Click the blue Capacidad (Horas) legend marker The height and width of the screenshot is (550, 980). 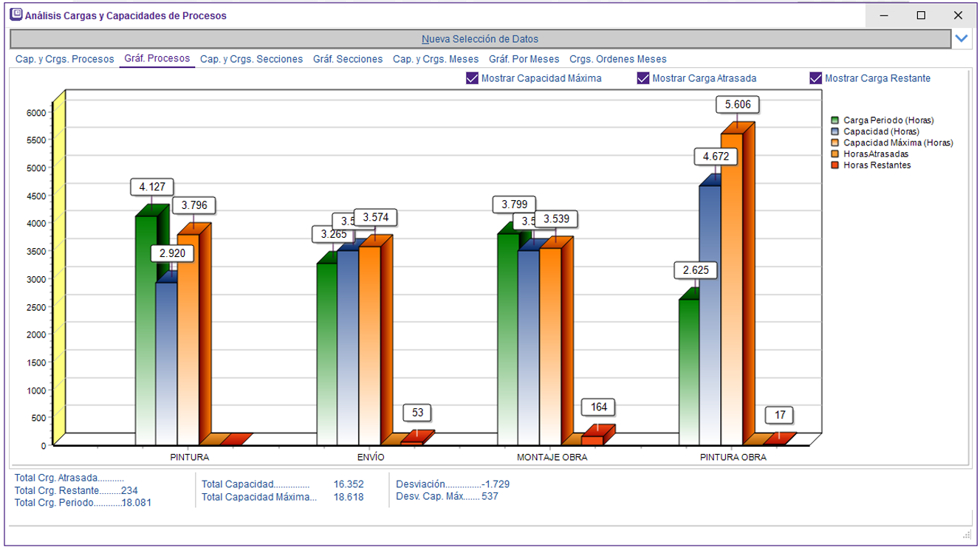[835, 131]
